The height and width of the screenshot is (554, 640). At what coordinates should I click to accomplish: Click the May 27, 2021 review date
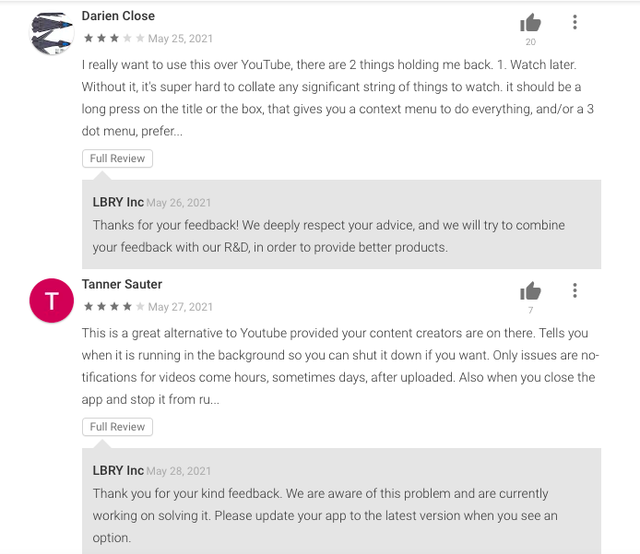[180, 307]
